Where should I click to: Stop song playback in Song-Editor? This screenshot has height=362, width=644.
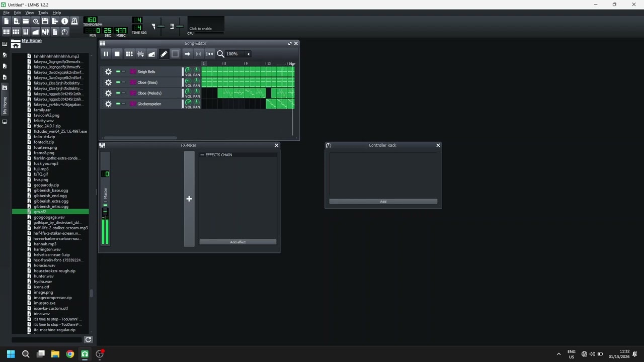coord(117,54)
